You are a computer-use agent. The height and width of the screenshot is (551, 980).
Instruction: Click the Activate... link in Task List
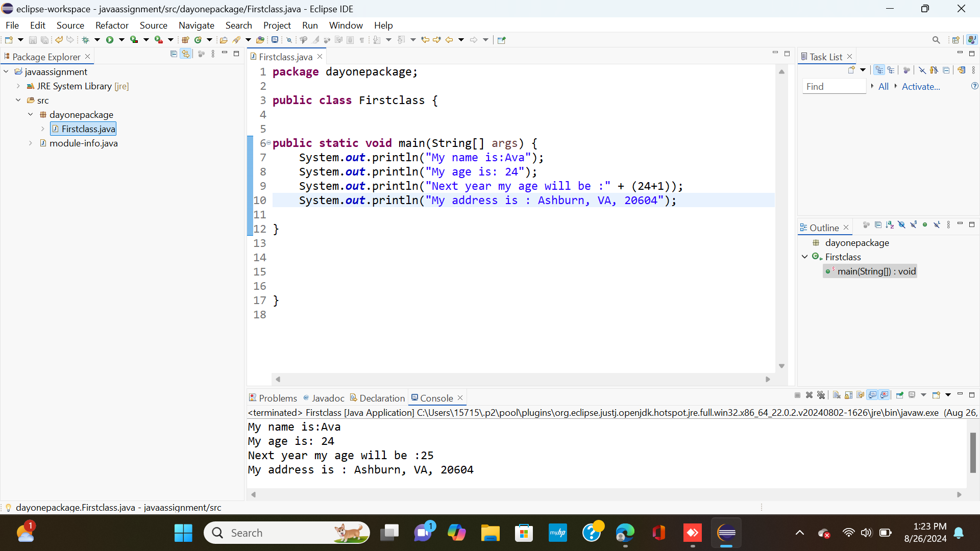(921, 87)
